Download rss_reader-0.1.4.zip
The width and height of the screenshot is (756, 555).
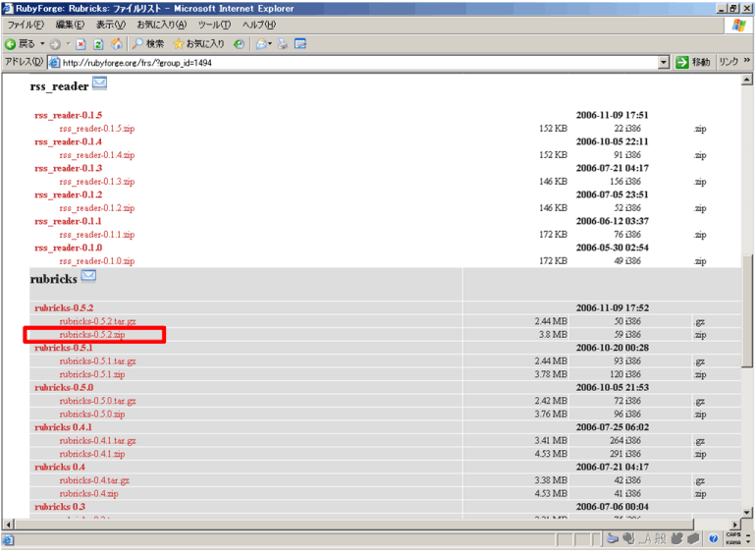point(97,155)
